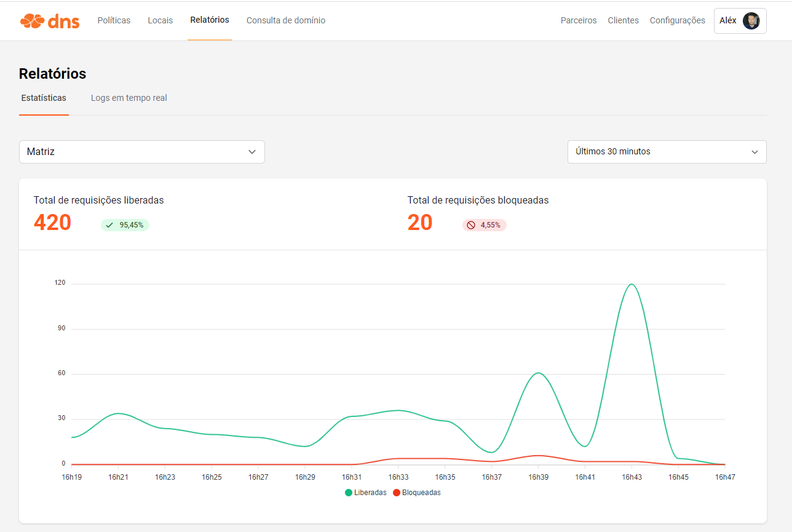This screenshot has width=792, height=532.
Task: Open the Parceiros link
Action: (579, 20)
